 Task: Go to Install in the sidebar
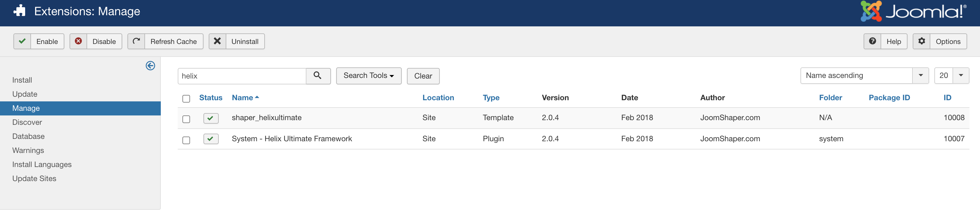point(22,80)
